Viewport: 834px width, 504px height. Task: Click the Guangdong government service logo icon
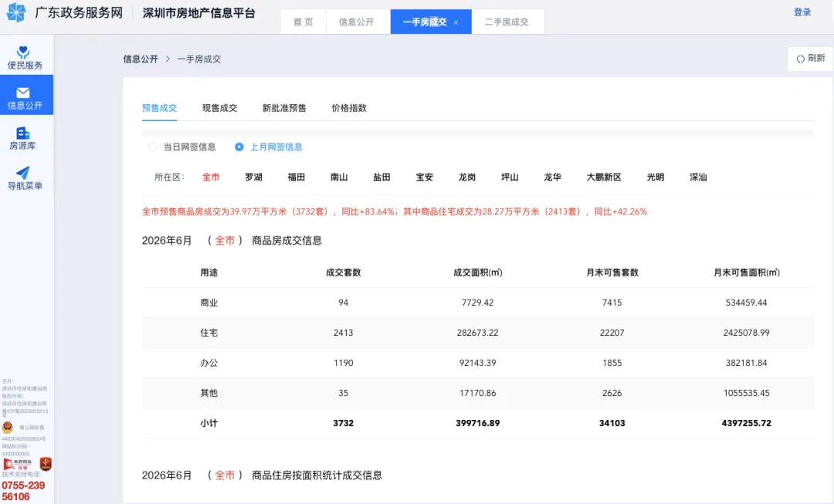16,12
